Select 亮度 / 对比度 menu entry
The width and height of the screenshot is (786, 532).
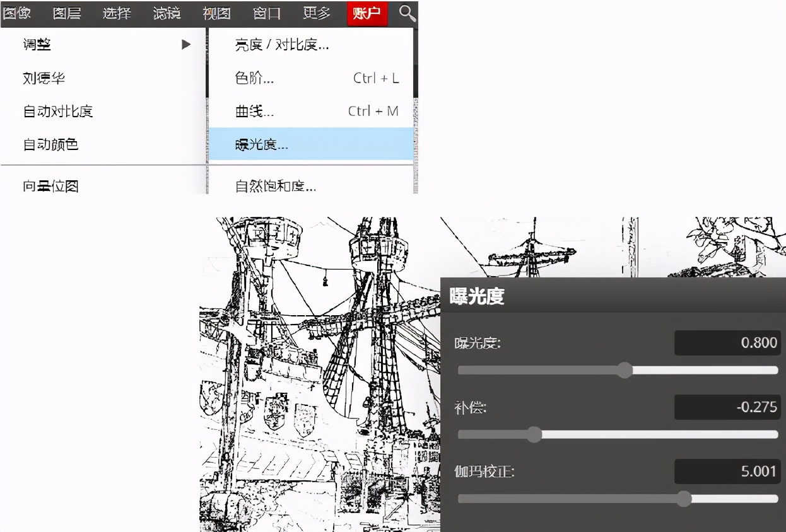pos(282,45)
